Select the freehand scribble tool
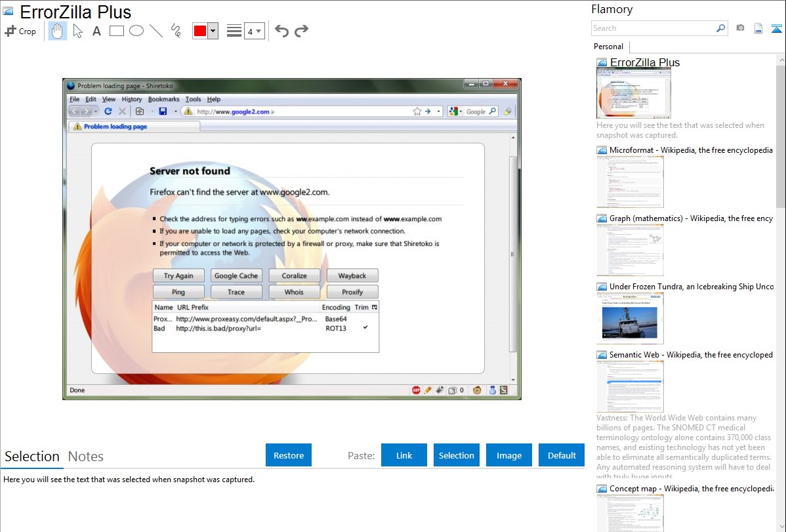The height and width of the screenshot is (532, 786). click(x=176, y=31)
